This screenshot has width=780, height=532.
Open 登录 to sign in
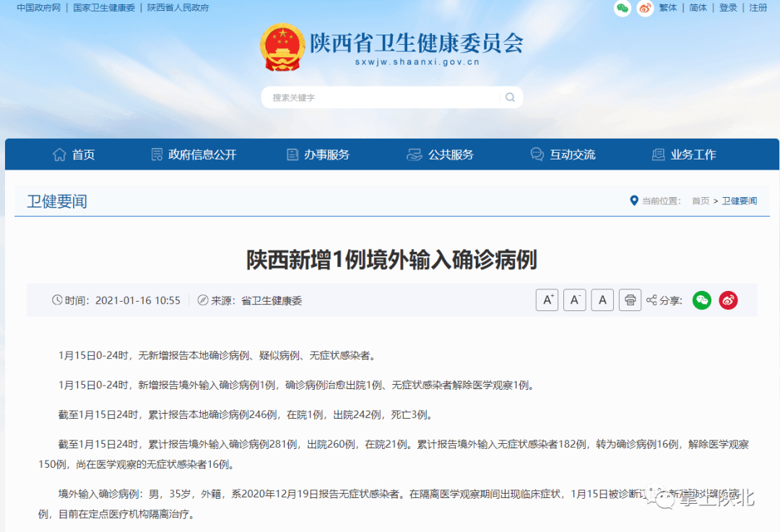729,8
